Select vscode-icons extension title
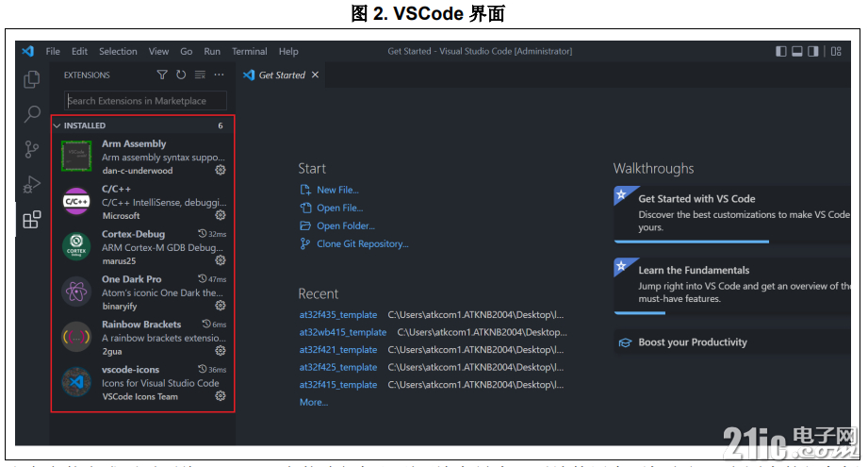 [x=131, y=370]
